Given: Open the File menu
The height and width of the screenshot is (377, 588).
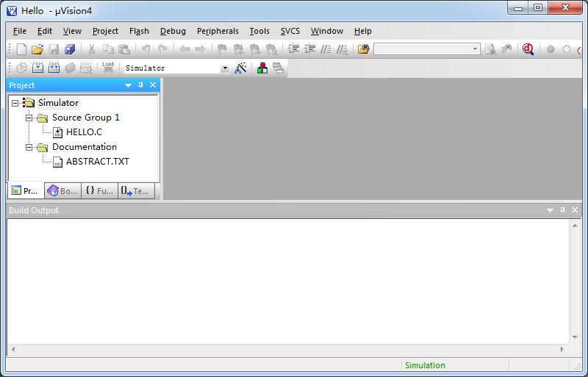Looking at the screenshot, I should [20, 31].
